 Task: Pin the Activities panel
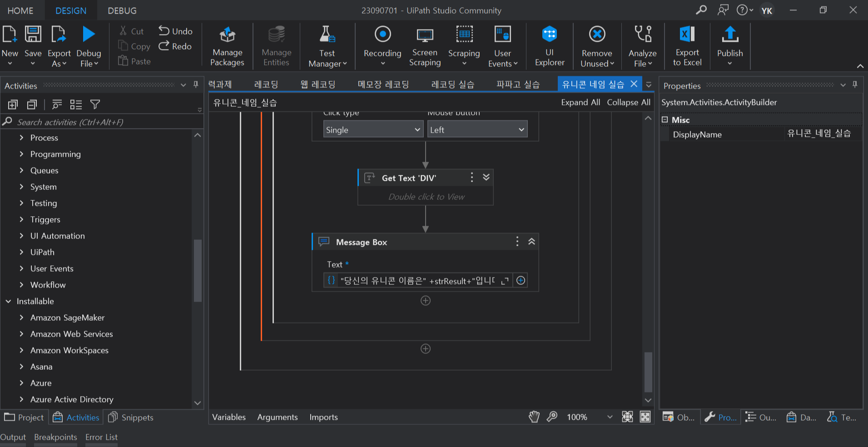(196, 84)
